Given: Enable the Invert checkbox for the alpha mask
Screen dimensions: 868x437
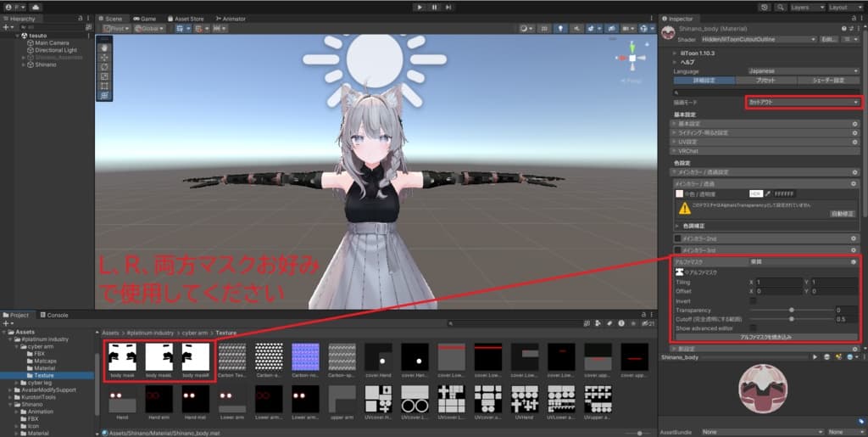Looking at the screenshot, I should pyautogui.click(x=753, y=300).
